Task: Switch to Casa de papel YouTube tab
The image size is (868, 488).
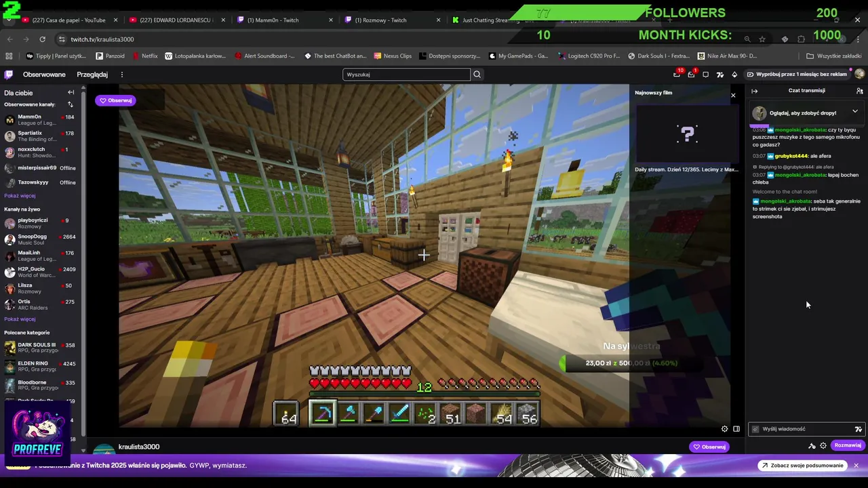Action: coord(68,20)
